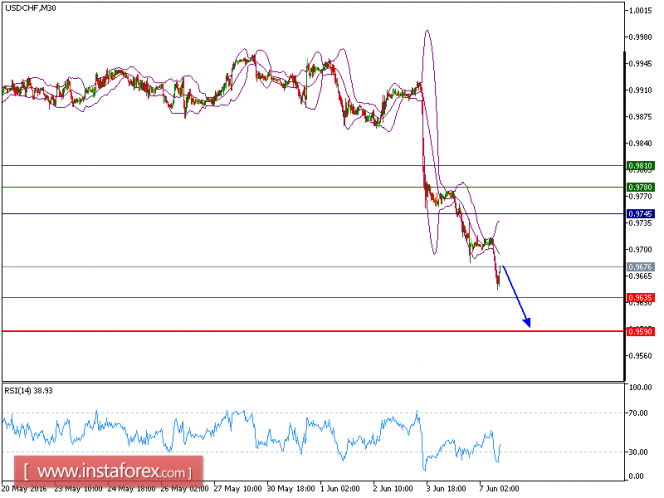This screenshot has width=664, height=498.
Task: Click the 7 Jun 02:00 time label
Action: 499,489
